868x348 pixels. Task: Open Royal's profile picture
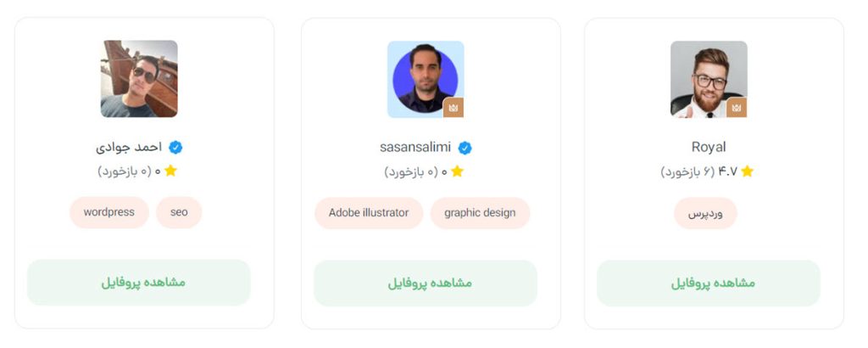pos(707,76)
